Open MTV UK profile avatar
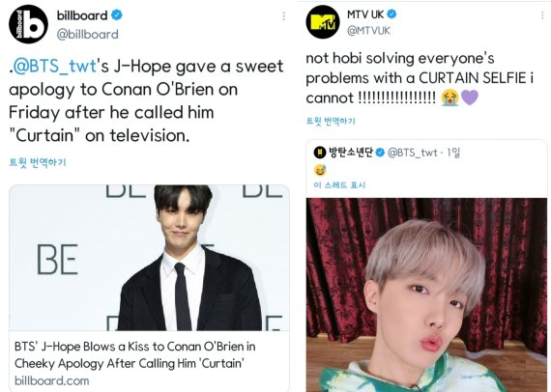The height and width of the screenshot is (392, 551). point(323,22)
